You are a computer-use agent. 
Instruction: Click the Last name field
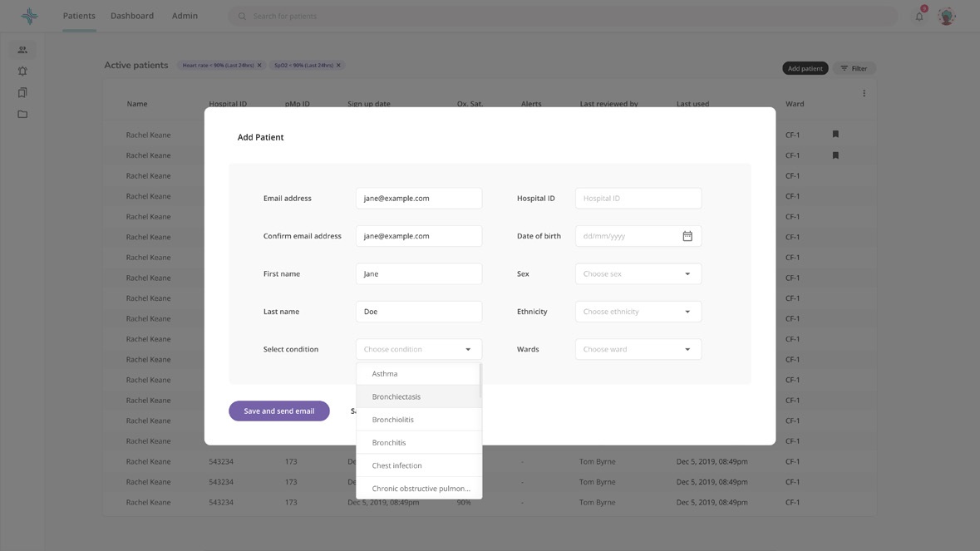419,312
